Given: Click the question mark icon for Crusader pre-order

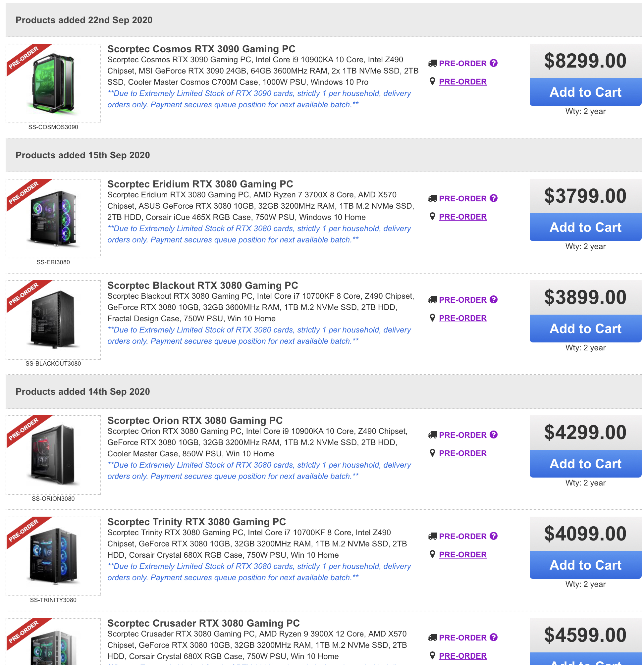Looking at the screenshot, I should [493, 638].
